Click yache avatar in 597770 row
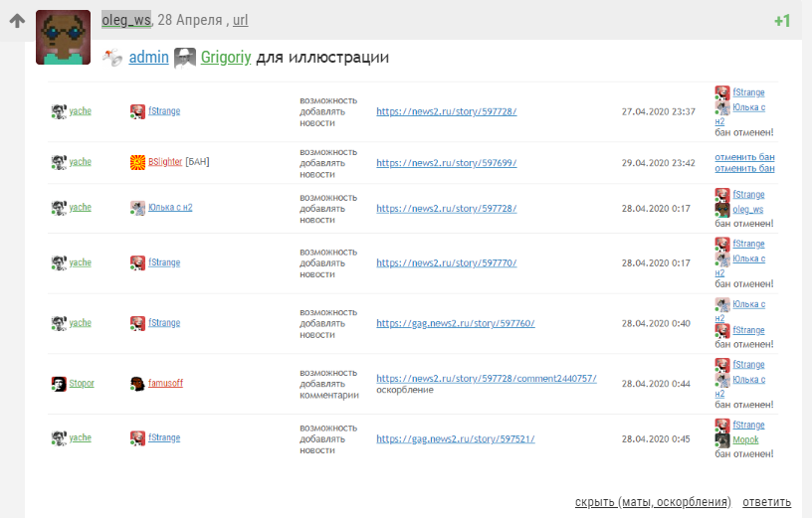Image resolution: width=812 pixels, height=518 pixels. tap(59, 262)
